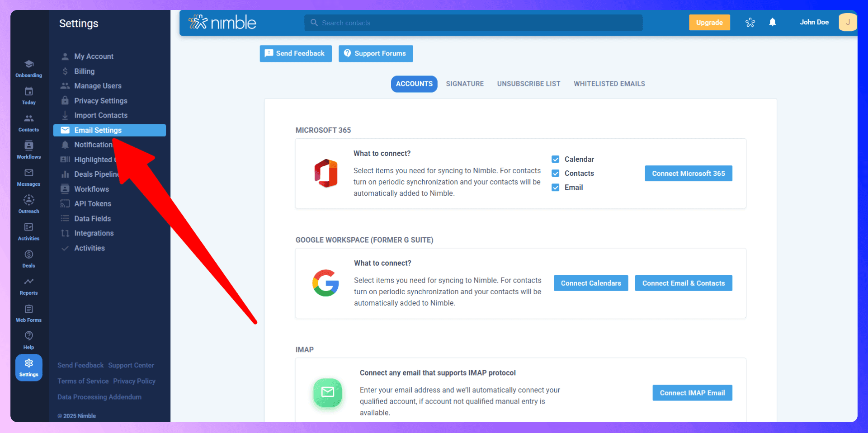Open Deals in the left rail
Screen dimensions: 868x433
[28, 259]
